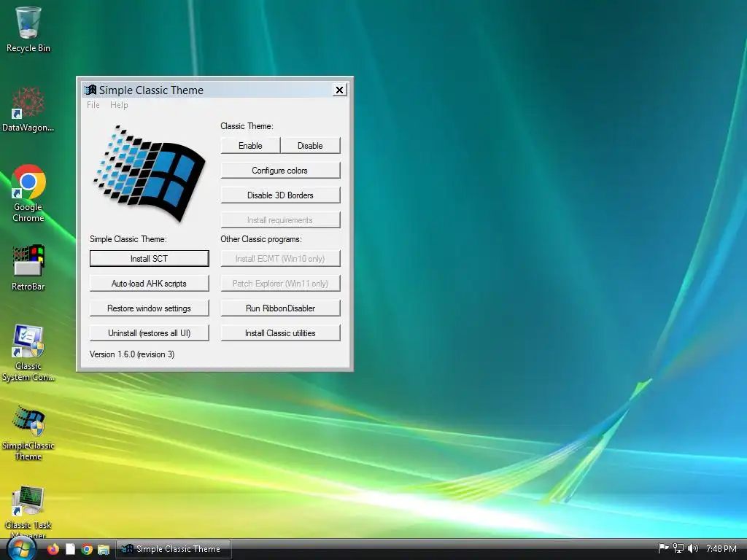Click Configure colors button

[x=280, y=171]
